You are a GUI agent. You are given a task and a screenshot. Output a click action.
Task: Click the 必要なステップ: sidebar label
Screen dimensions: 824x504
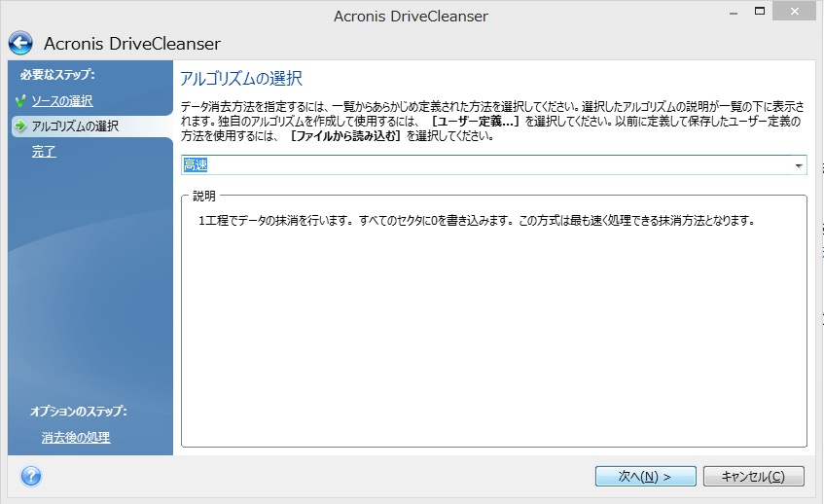57,75
